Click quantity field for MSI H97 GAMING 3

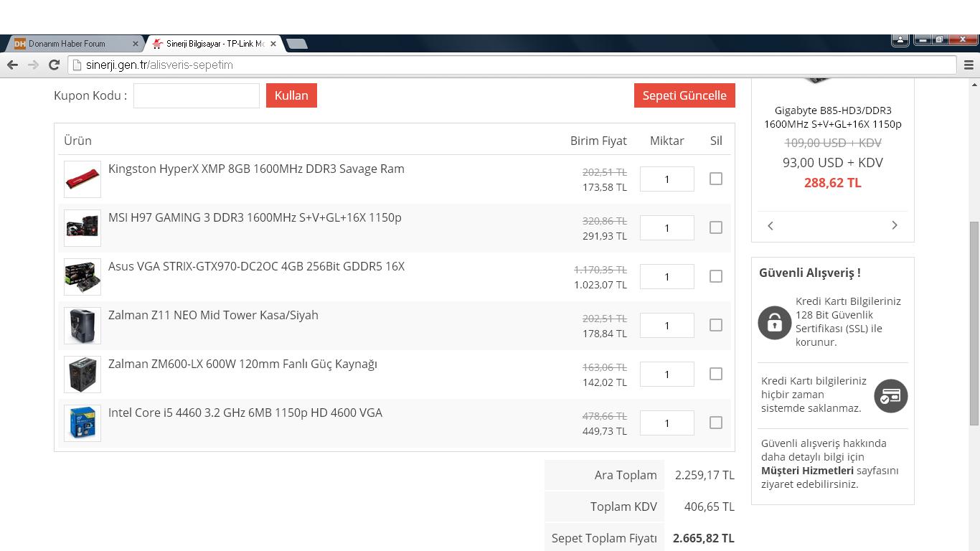pos(667,228)
